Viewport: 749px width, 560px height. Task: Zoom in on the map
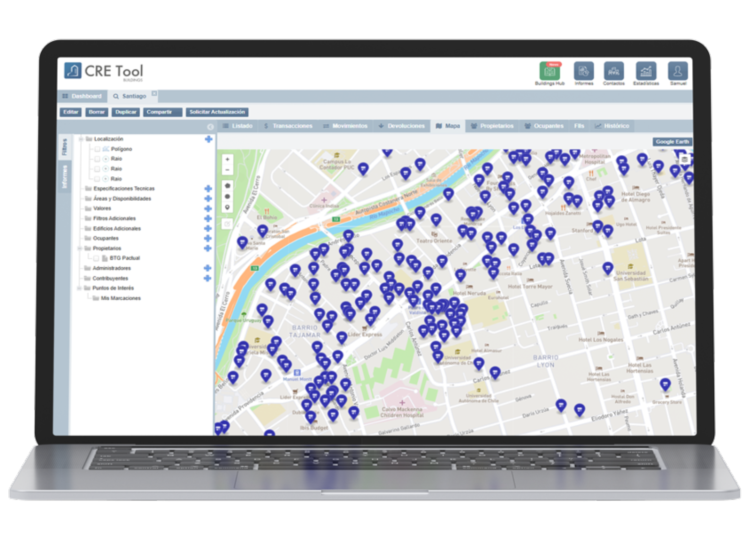click(x=228, y=159)
